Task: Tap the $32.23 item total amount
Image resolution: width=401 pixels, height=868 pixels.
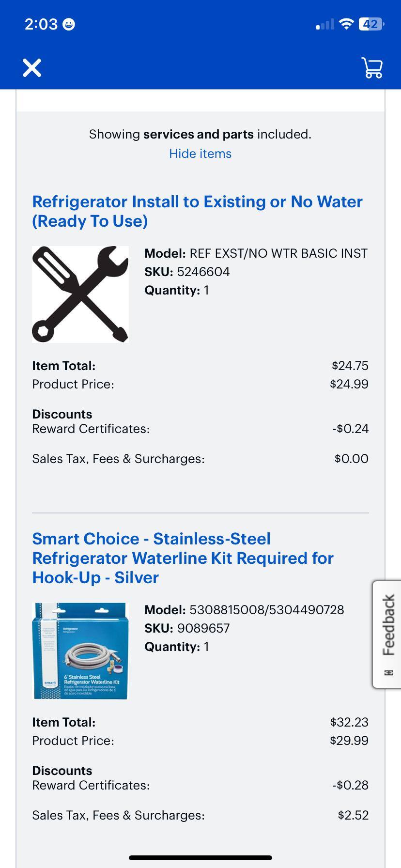Action: click(349, 722)
